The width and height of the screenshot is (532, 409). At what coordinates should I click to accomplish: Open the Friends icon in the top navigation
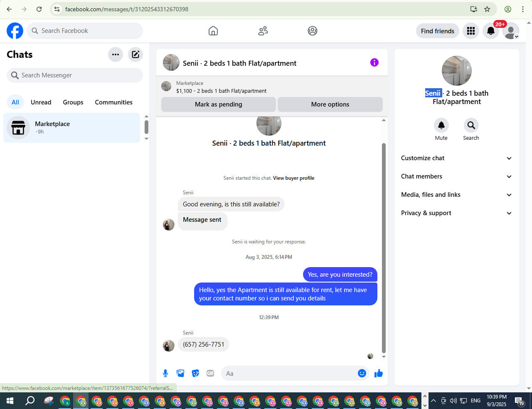click(x=263, y=31)
